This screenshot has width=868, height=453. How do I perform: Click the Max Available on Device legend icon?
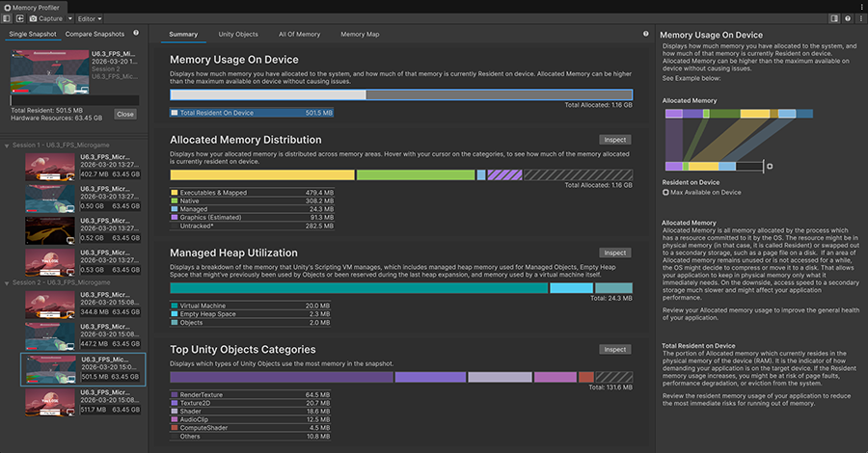(x=665, y=193)
